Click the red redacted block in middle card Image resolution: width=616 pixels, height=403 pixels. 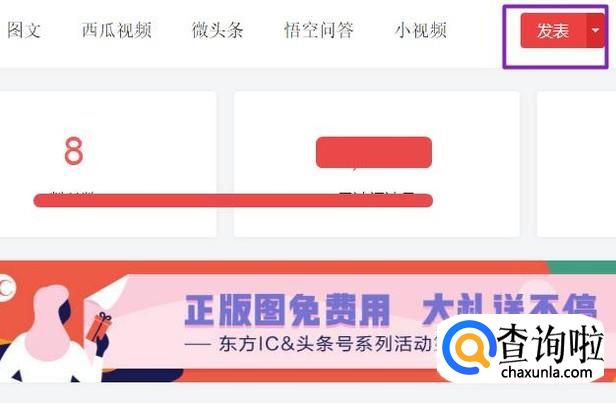[x=374, y=152]
